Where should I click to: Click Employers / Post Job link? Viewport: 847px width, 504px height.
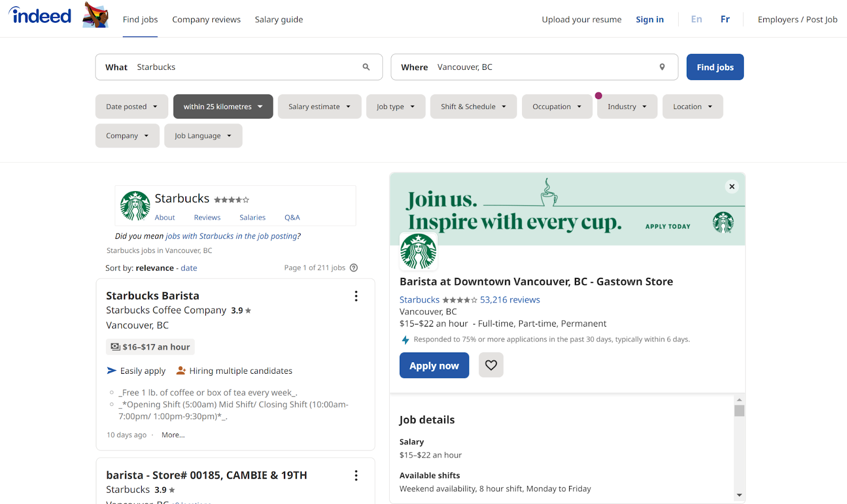(797, 20)
